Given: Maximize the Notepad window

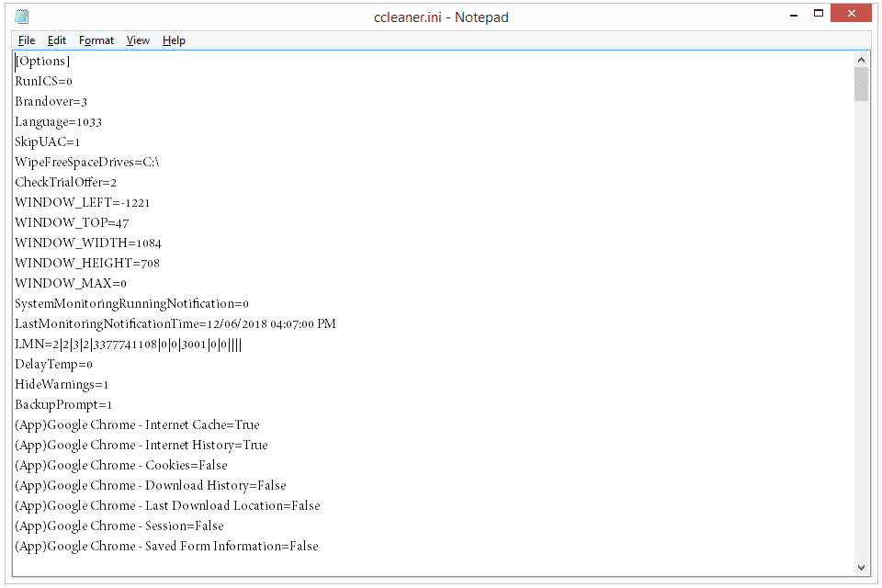Looking at the screenshot, I should tap(819, 14).
